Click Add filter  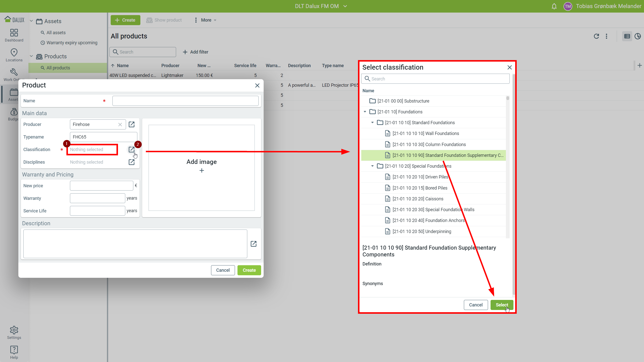196,52
